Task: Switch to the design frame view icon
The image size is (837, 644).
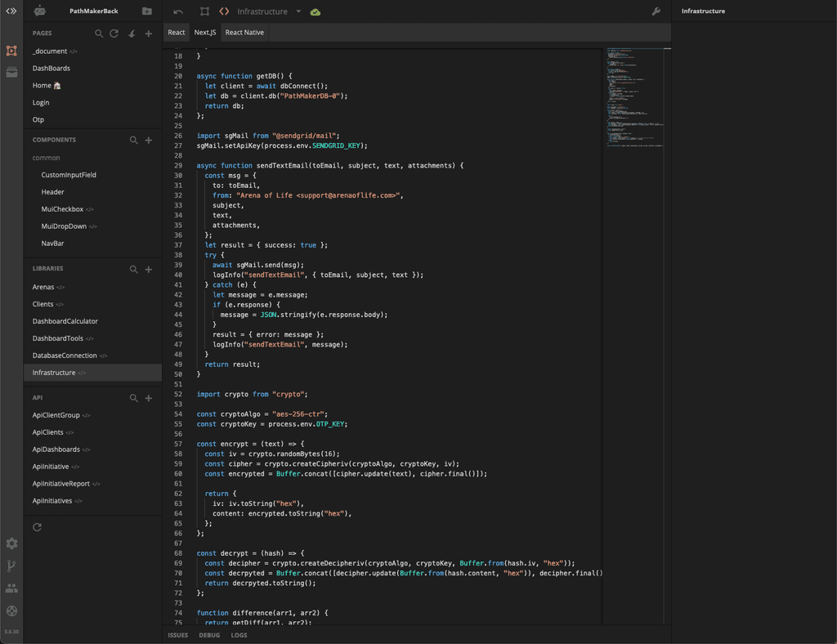Action: [x=204, y=11]
